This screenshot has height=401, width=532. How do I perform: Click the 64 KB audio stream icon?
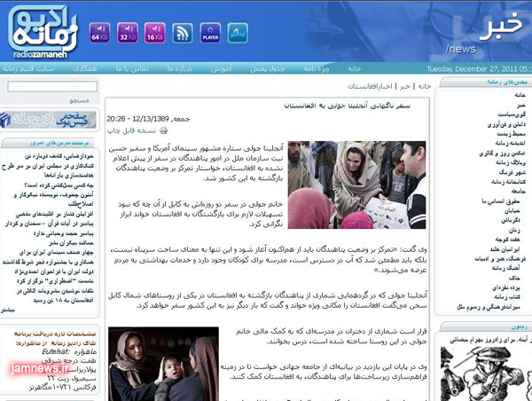click(x=99, y=33)
